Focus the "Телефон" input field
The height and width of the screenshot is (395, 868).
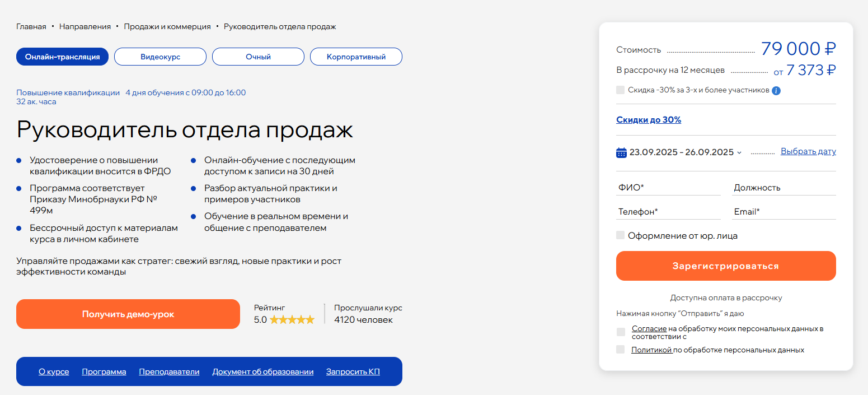click(x=668, y=212)
